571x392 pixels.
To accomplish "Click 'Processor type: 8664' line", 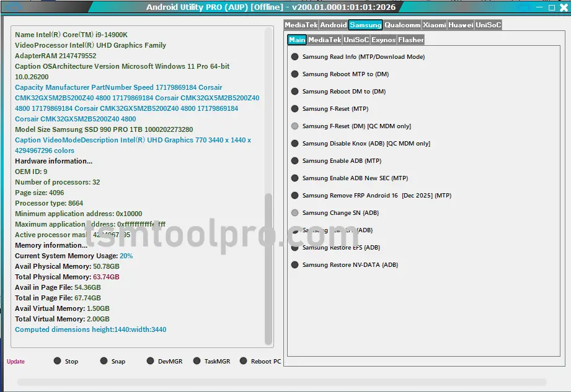I will coord(49,204).
